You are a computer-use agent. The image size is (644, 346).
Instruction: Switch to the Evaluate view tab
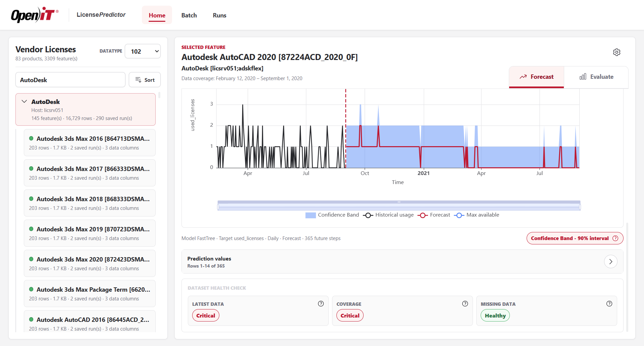[596, 77]
